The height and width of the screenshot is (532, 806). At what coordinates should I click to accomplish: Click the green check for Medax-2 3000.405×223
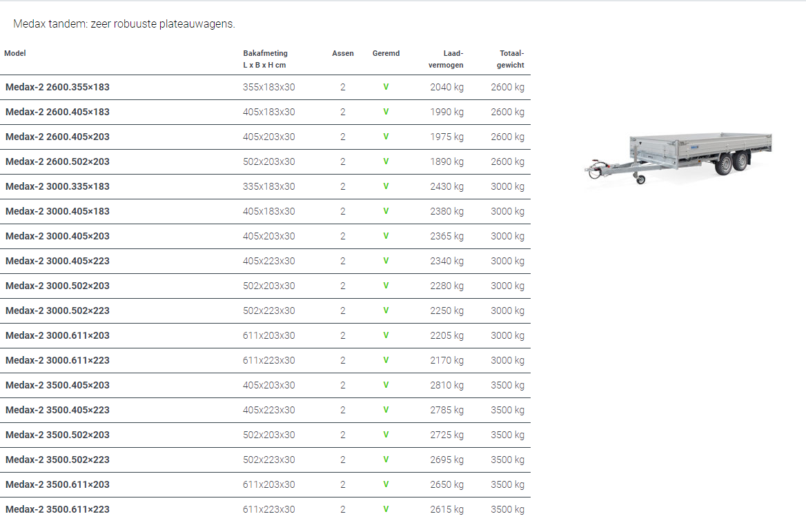click(x=386, y=261)
